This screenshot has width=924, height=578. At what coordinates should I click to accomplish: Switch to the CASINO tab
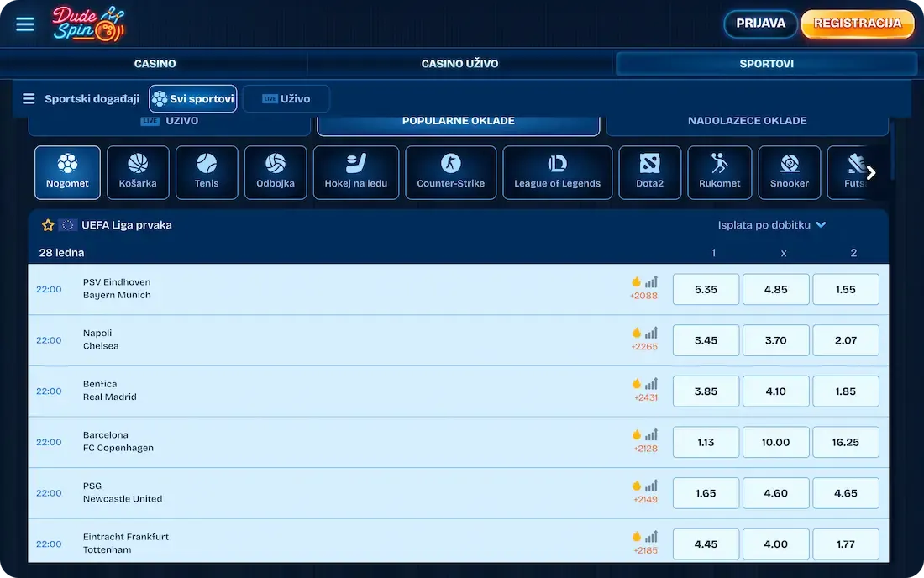pyautogui.click(x=155, y=64)
